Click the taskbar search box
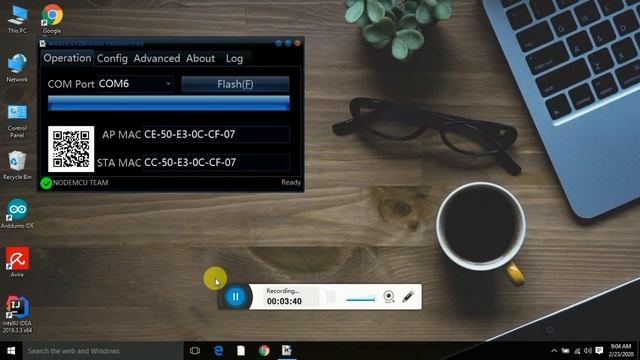640x360 pixels. pos(103,351)
